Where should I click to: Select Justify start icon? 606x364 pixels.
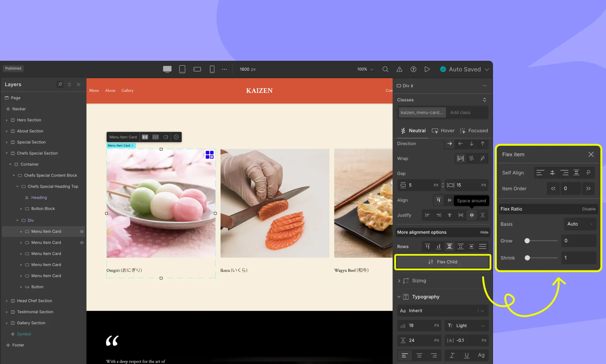tap(427, 215)
